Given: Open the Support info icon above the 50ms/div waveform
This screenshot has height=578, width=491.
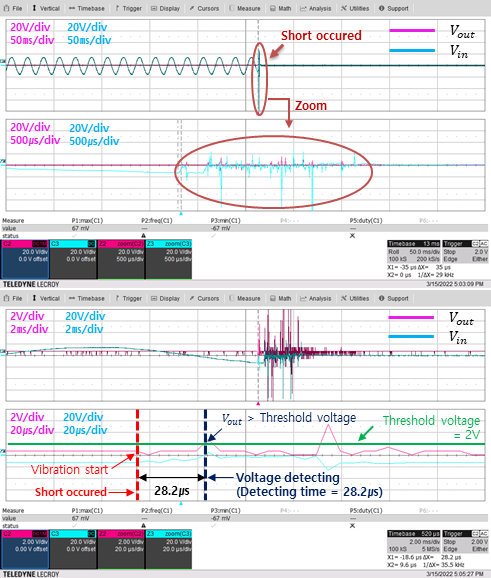Looking at the screenshot, I should click(x=382, y=8).
